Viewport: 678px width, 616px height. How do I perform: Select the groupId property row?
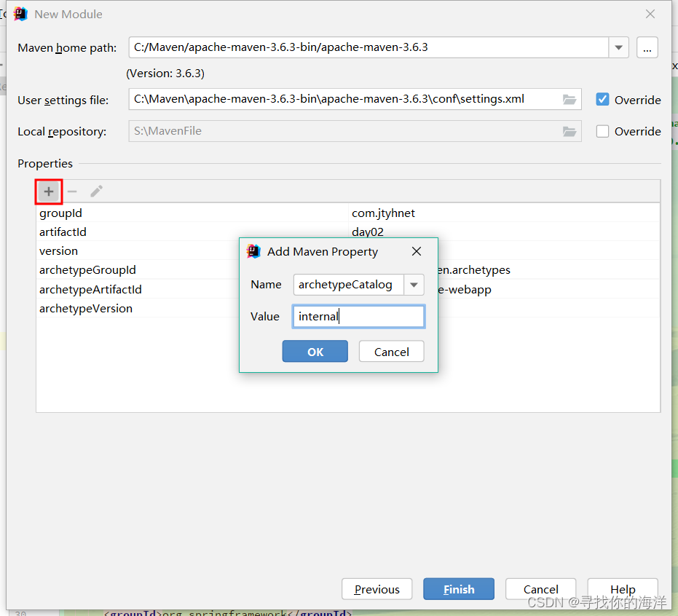(x=348, y=213)
